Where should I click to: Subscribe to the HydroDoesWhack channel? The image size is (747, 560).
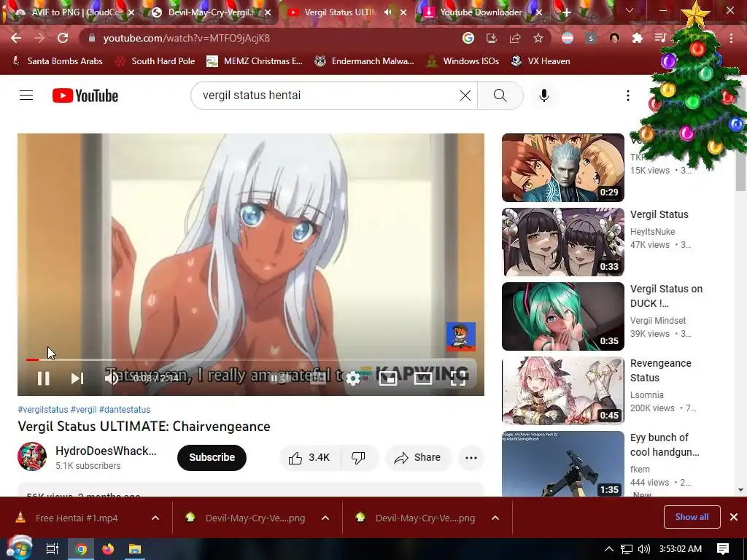point(212,458)
